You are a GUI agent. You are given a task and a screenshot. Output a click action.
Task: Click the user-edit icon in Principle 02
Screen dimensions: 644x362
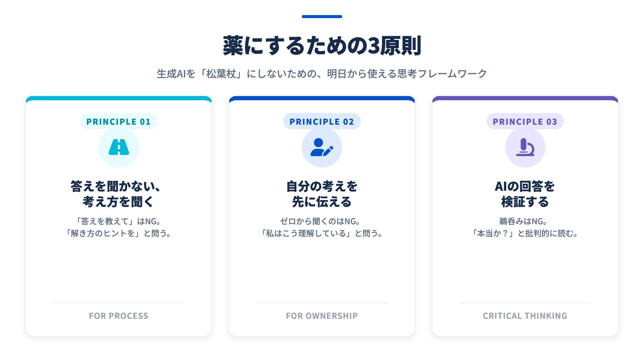322,147
